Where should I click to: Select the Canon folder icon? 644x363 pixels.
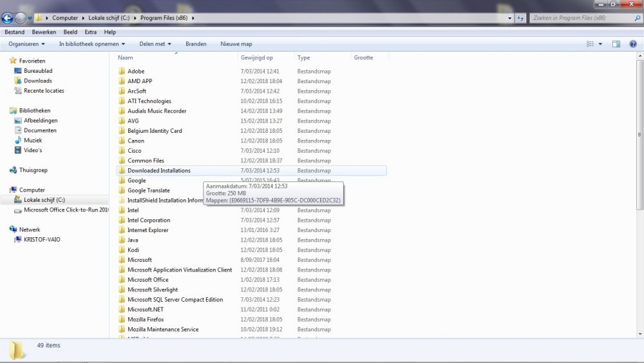pos(122,140)
